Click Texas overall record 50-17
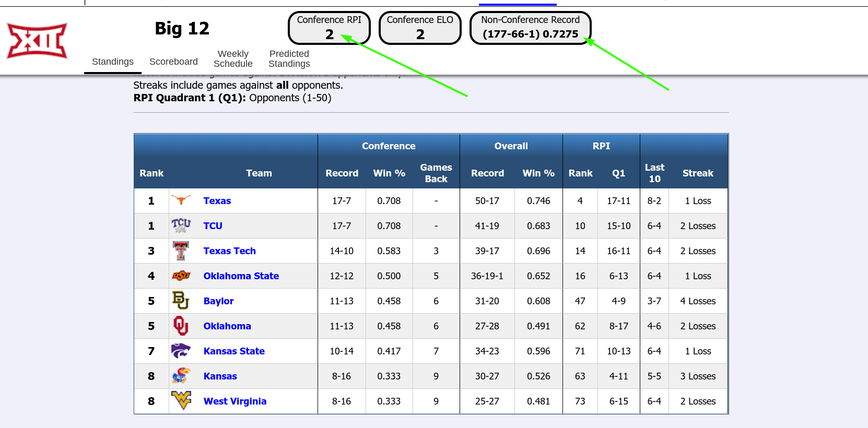Screen dimensions: 868x428 tap(487, 201)
